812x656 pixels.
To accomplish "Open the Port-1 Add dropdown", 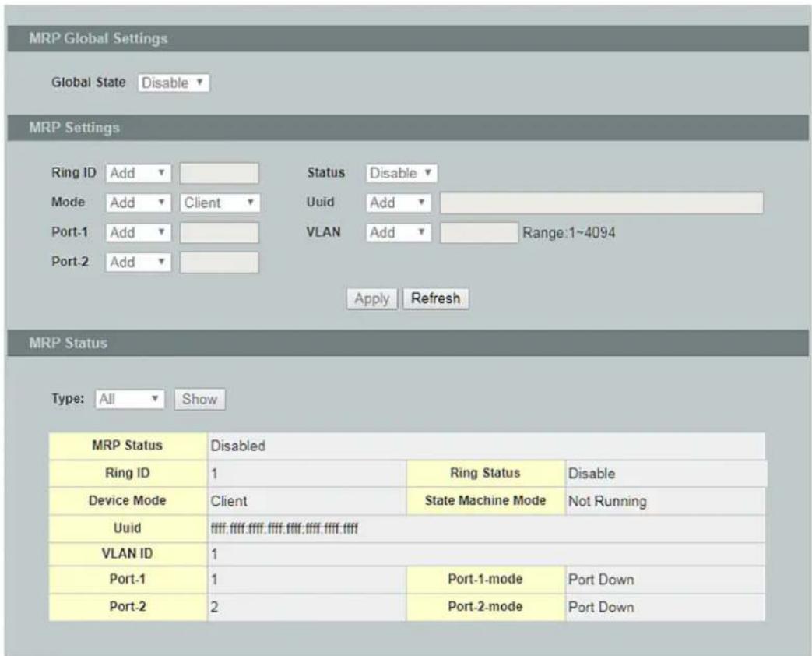I will (139, 233).
